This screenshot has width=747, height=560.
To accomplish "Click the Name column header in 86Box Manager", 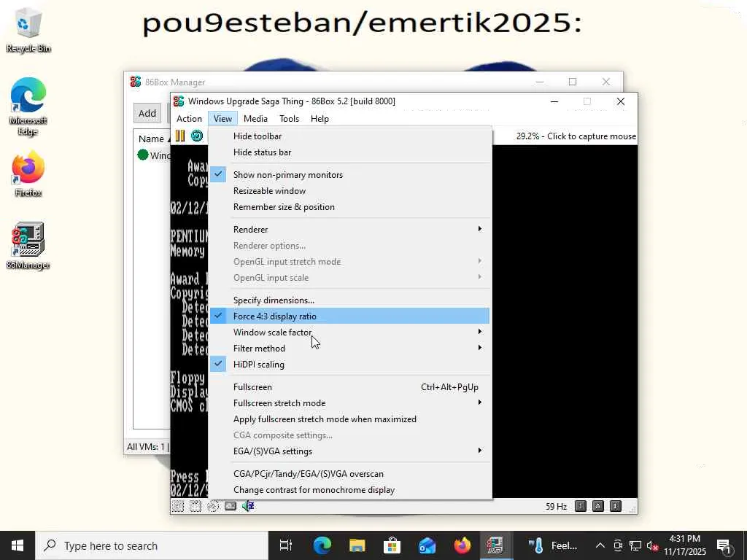I will coord(151,139).
